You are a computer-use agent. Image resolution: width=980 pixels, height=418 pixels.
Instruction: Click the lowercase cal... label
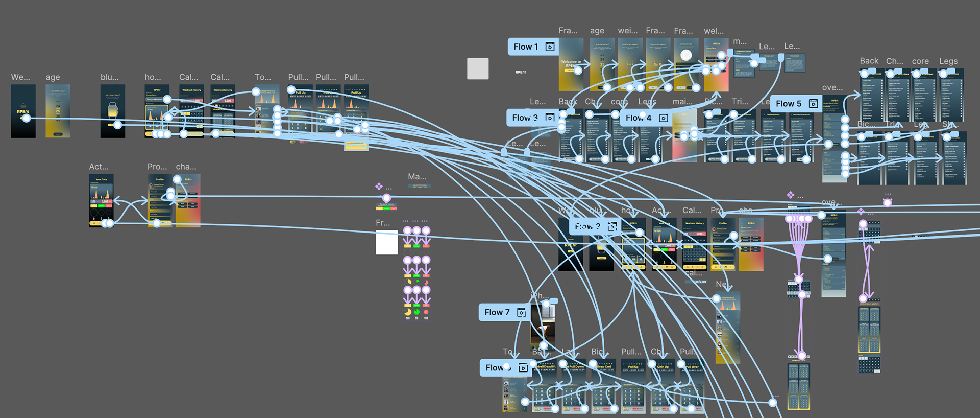click(693, 273)
